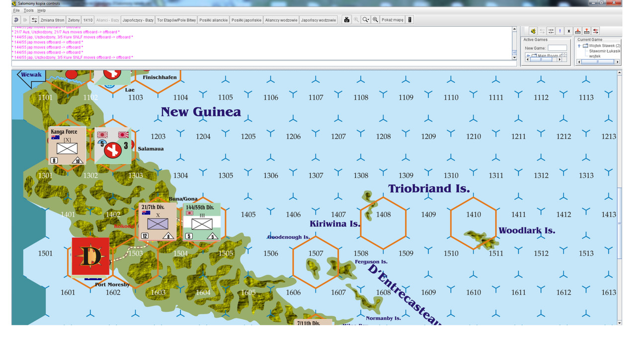
Task: Click the preferences sliders icon in server toolbar
Action: coord(551,31)
